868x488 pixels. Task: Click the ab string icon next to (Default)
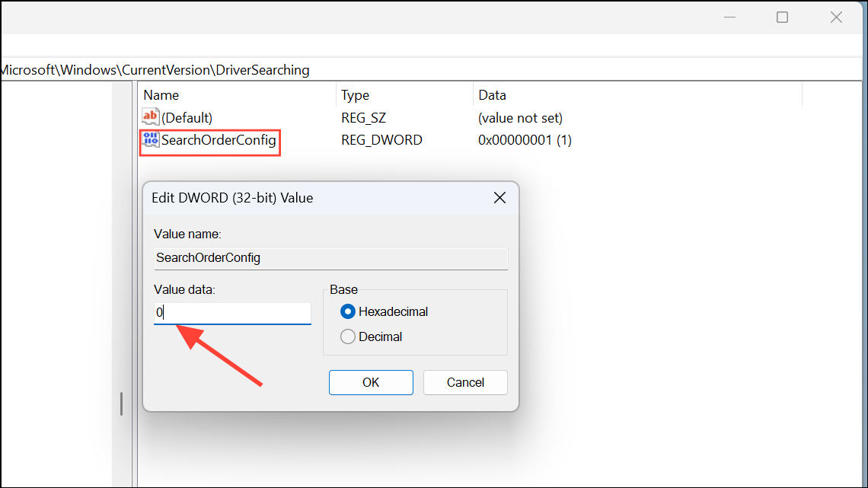tap(150, 116)
